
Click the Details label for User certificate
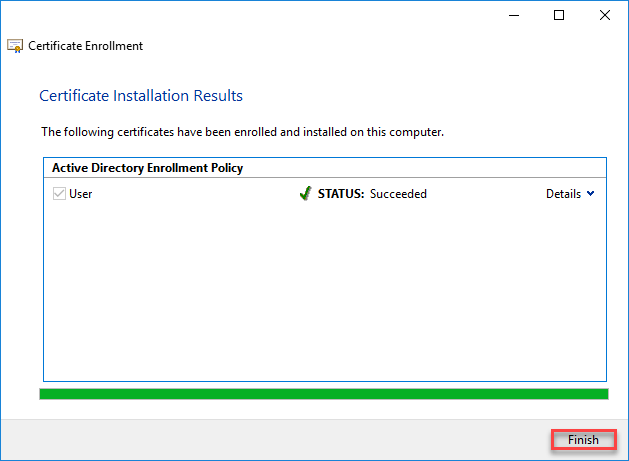point(563,194)
